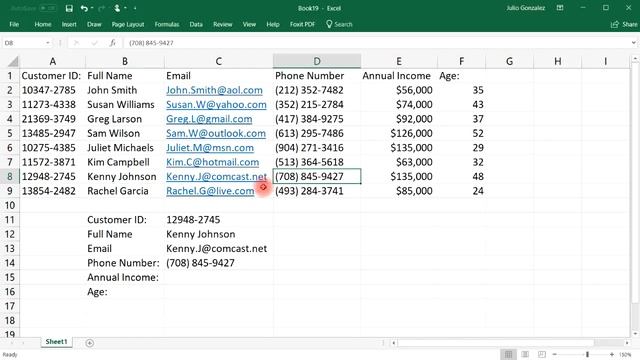Select the lookup cell showing 12948-2745 in row 11
640x360 pixels.
pyautogui.click(x=219, y=220)
